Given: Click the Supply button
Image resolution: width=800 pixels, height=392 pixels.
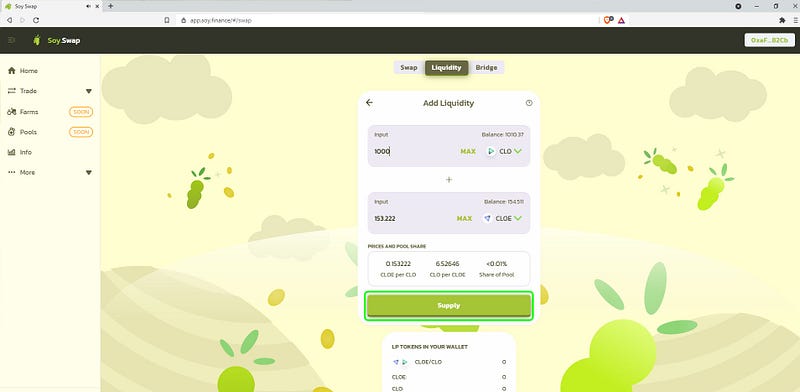Looking at the screenshot, I should [449, 306].
